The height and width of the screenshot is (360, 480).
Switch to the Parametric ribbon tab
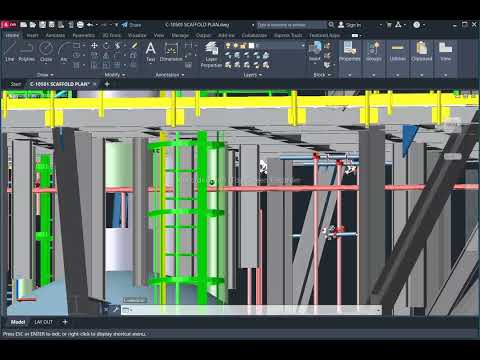(x=84, y=35)
